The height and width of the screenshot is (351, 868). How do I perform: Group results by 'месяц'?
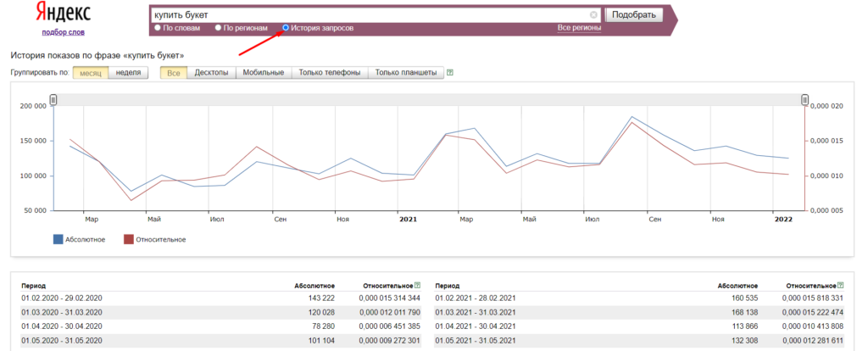pos(90,73)
